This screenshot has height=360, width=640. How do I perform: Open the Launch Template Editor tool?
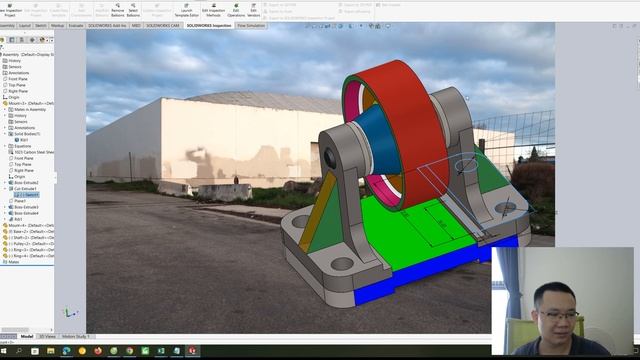coord(187,11)
